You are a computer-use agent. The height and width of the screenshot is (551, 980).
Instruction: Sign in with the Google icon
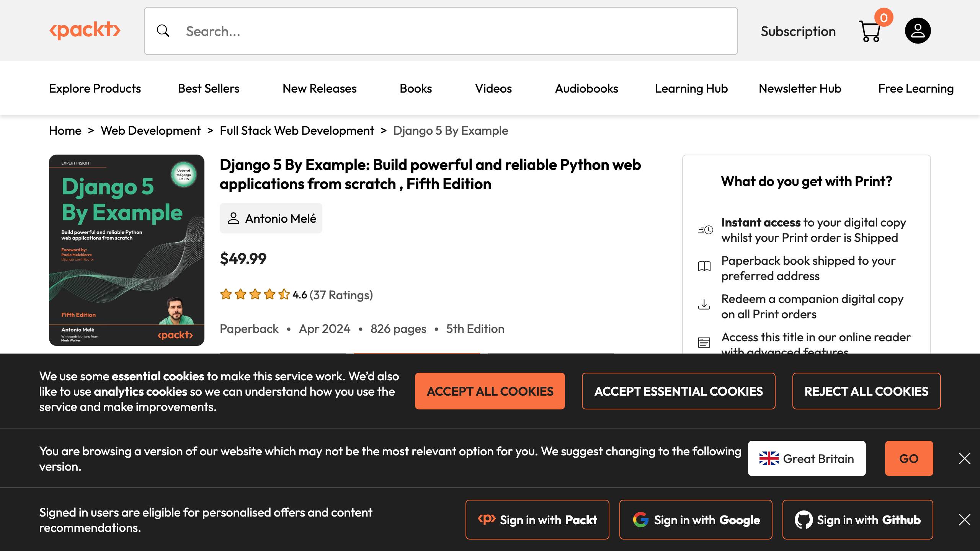coord(641,519)
